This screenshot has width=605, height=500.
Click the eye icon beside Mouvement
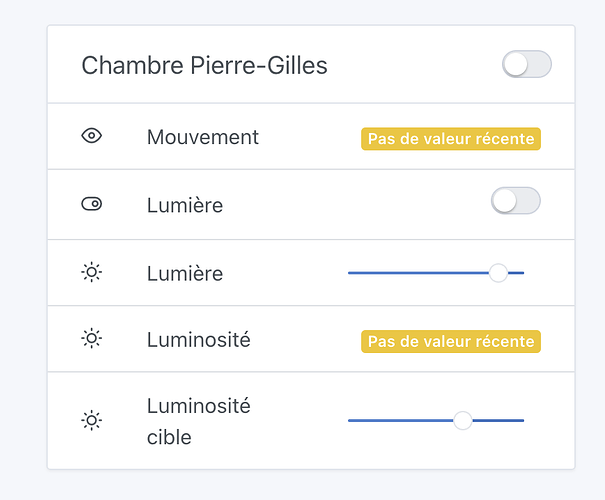pos(92,137)
